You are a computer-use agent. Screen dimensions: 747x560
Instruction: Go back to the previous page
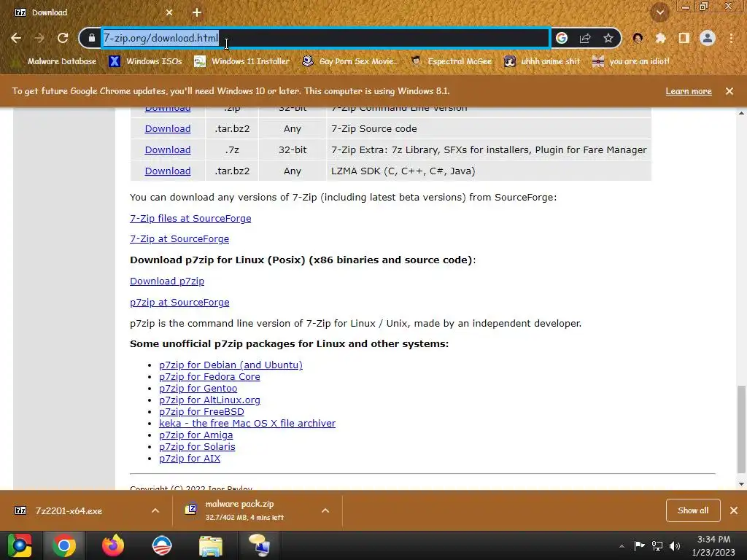16,38
